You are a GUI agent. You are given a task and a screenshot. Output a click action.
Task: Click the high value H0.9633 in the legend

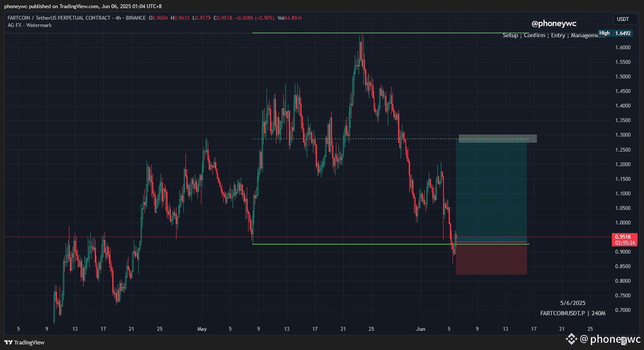coord(180,18)
